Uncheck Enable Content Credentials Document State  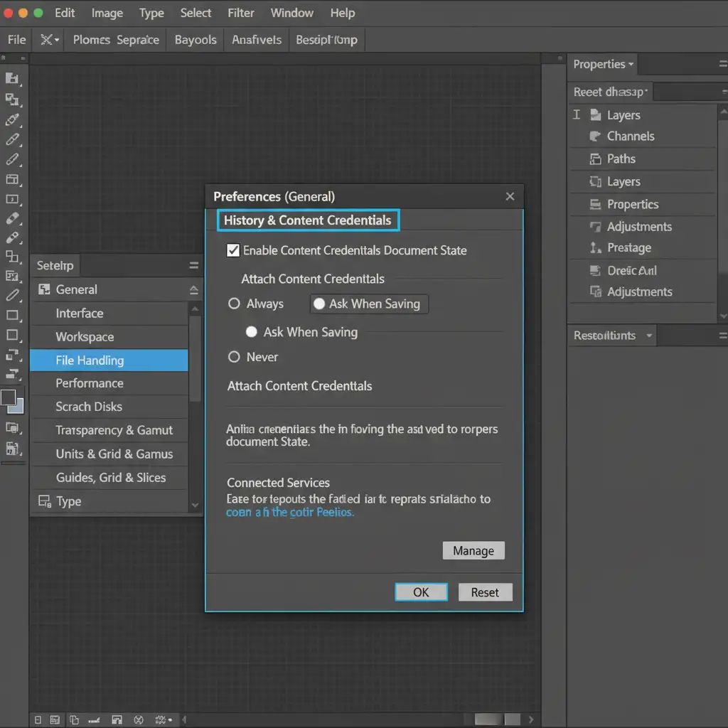tap(232, 250)
